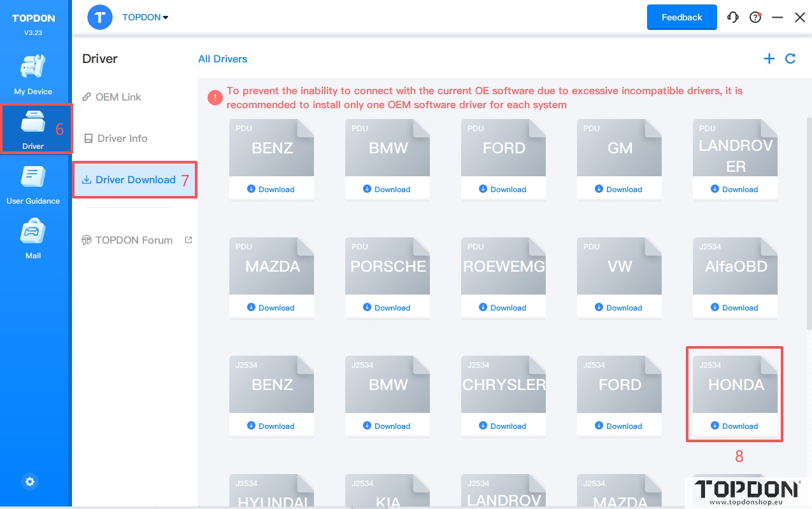Open the OEM Link page
The width and height of the screenshot is (812, 509).
tap(111, 97)
